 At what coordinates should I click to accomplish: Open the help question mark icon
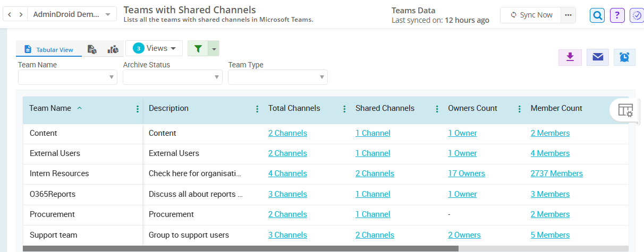(x=617, y=15)
